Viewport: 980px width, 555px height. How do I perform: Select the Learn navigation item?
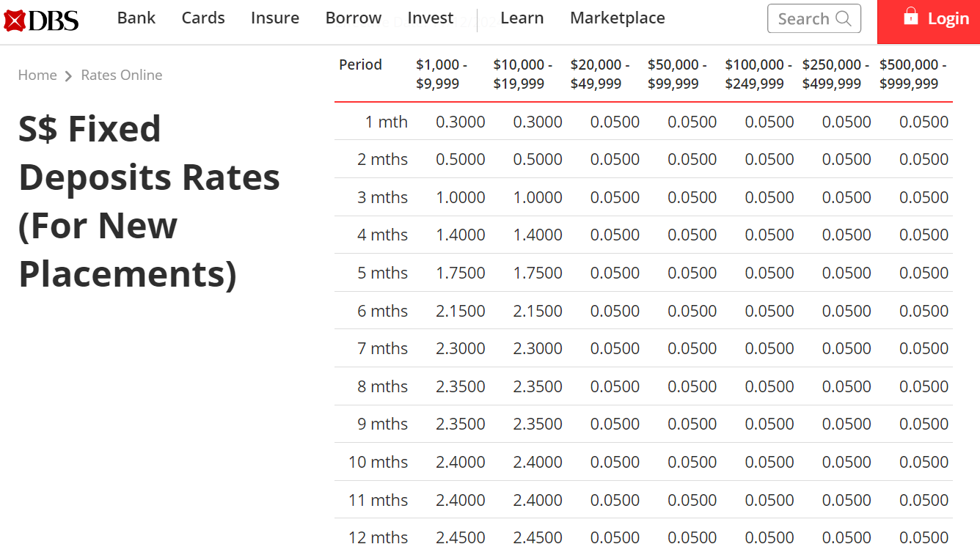(522, 18)
